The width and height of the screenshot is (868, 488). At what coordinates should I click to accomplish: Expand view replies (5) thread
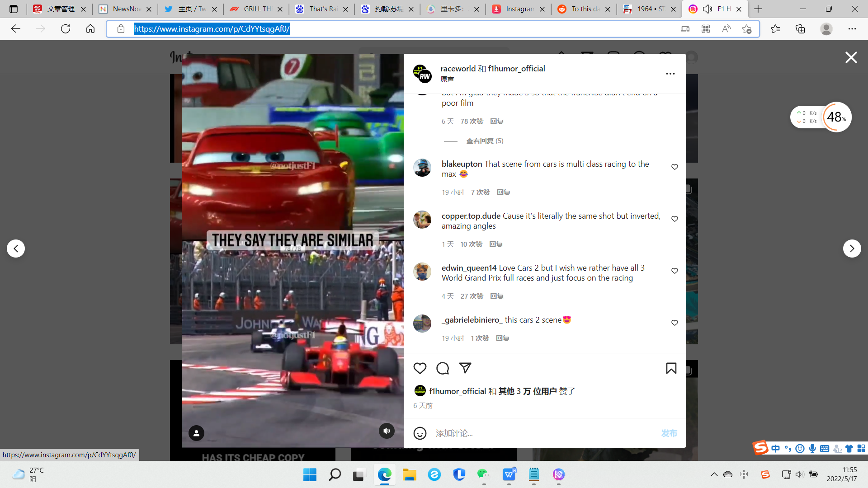[x=485, y=141]
